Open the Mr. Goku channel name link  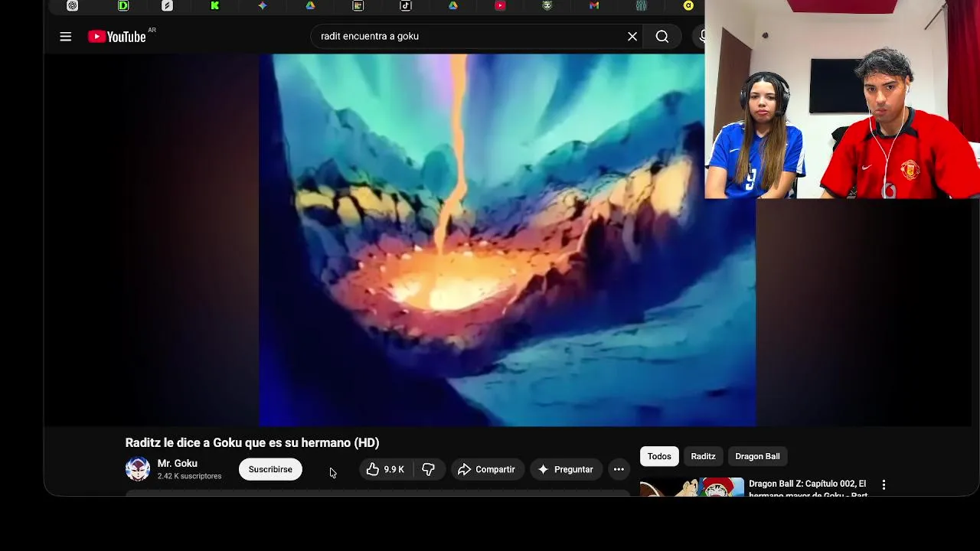pyautogui.click(x=178, y=464)
